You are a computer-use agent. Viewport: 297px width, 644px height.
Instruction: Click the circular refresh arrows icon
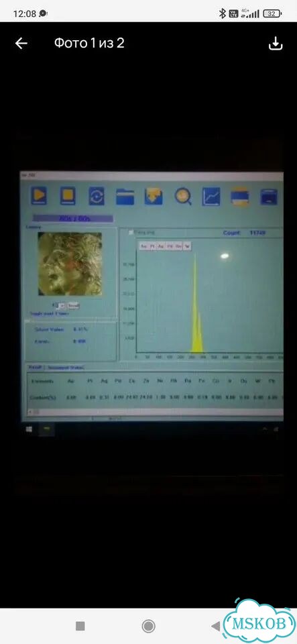[97, 197]
